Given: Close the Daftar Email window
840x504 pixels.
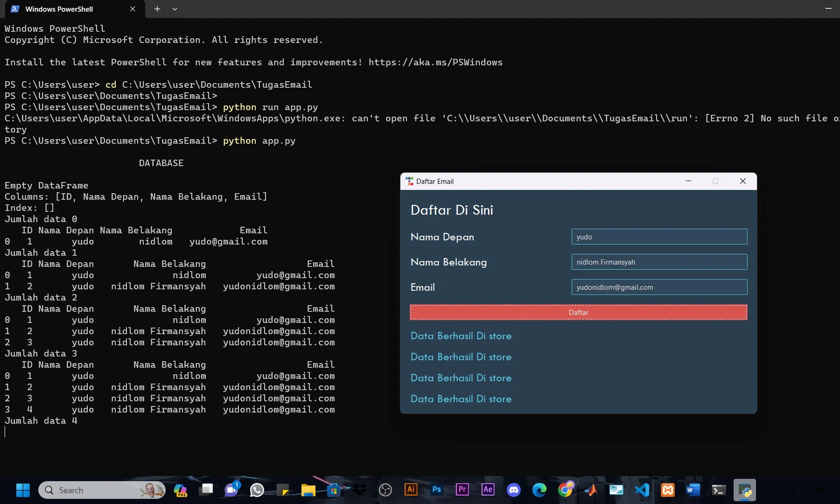Looking at the screenshot, I should (742, 181).
